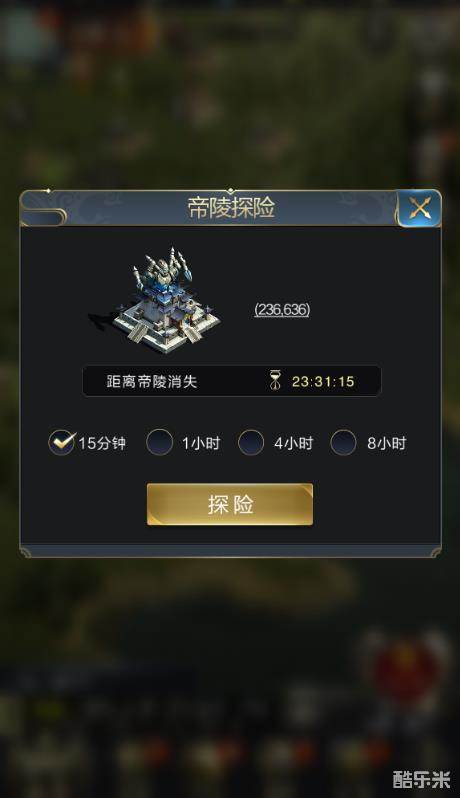This screenshot has height=798, width=460.
Task: Start the expedition with the 探险 button
Action: pyautogui.click(x=230, y=504)
